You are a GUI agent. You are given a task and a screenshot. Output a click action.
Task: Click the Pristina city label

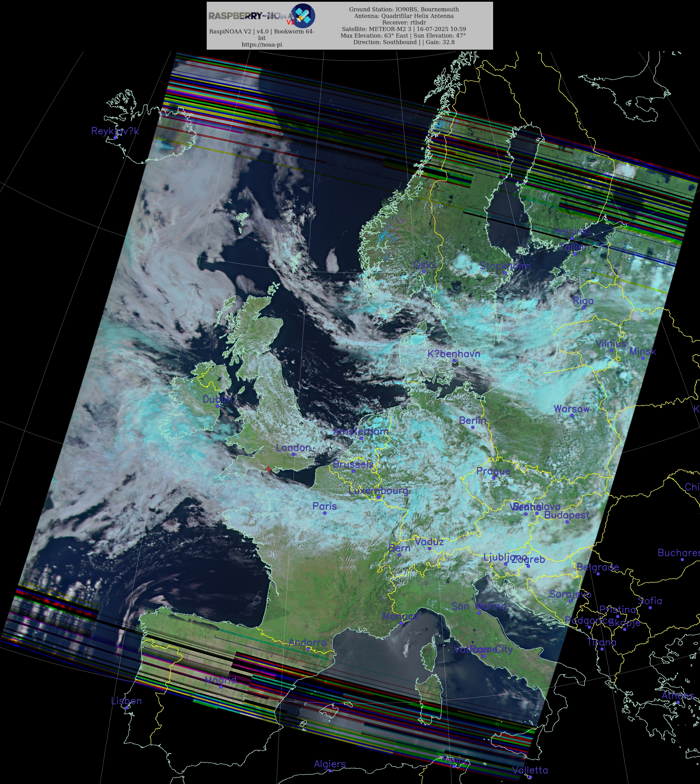coord(618,610)
